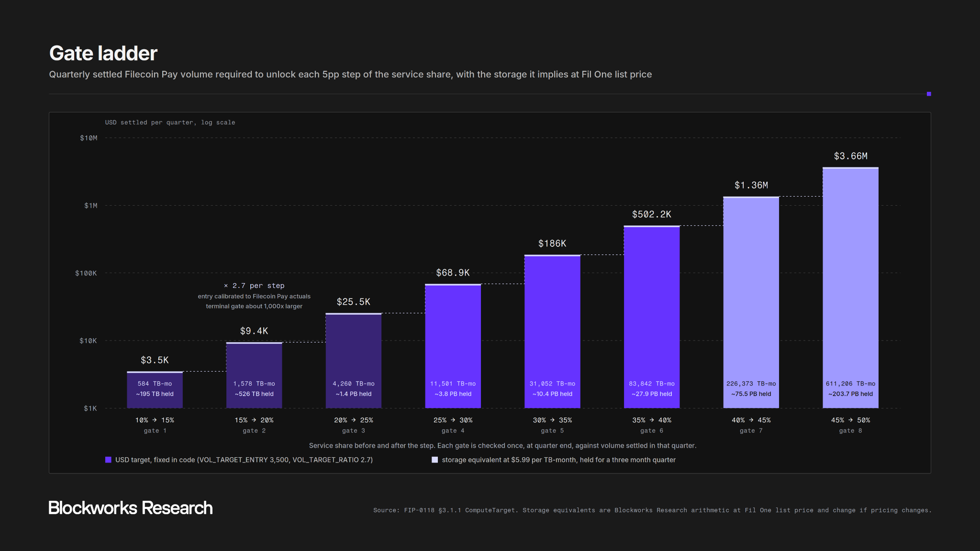This screenshot has width=980, height=551.
Task: Click the ~203.7 PB held text
Action: pos(851,394)
